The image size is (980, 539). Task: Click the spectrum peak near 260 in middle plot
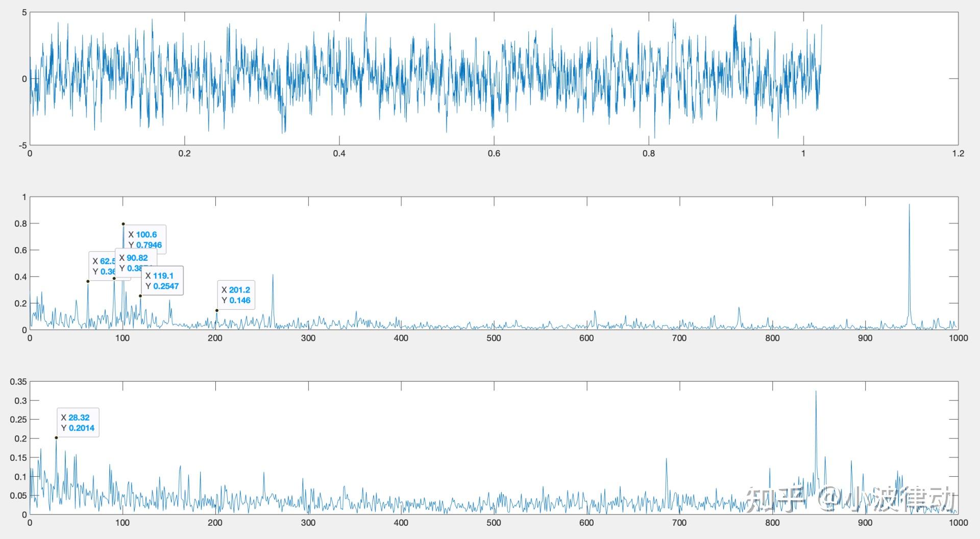(x=273, y=276)
